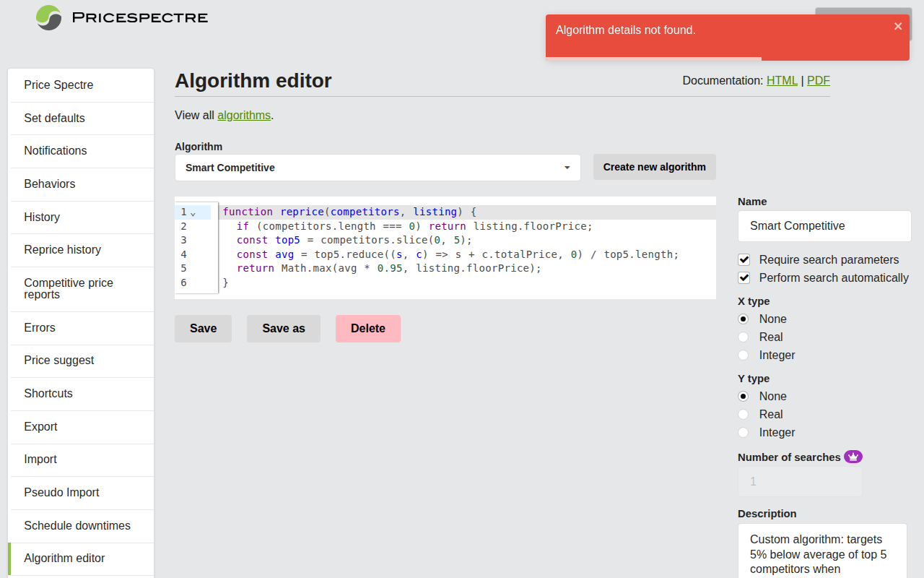Viewport: 924px width, 578px height.
Task: Uncheck Require search parameters
Action: 744,259
